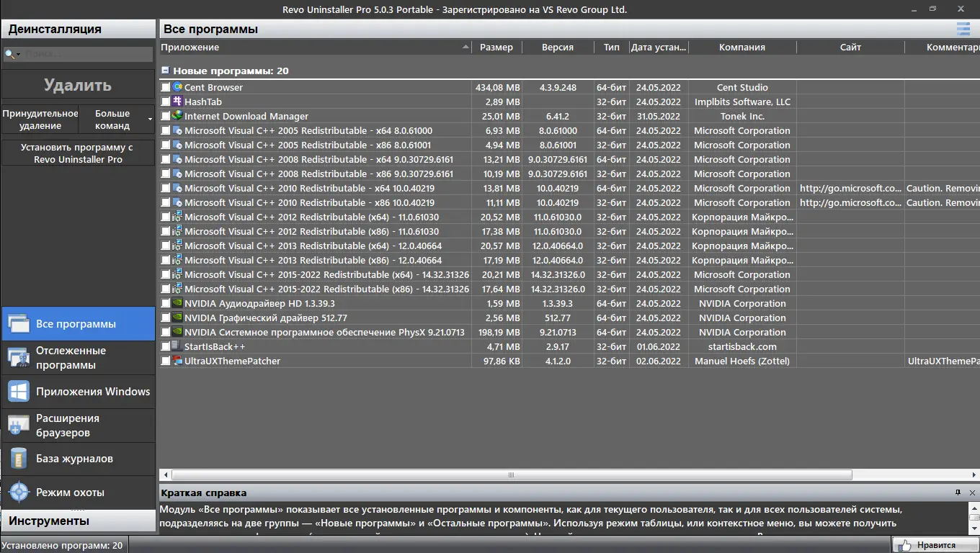The width and height of the screenshot is (980, 553).
Task: Tick the NVIDIA Графический драйвер checkbox
Action: [166, 318]
